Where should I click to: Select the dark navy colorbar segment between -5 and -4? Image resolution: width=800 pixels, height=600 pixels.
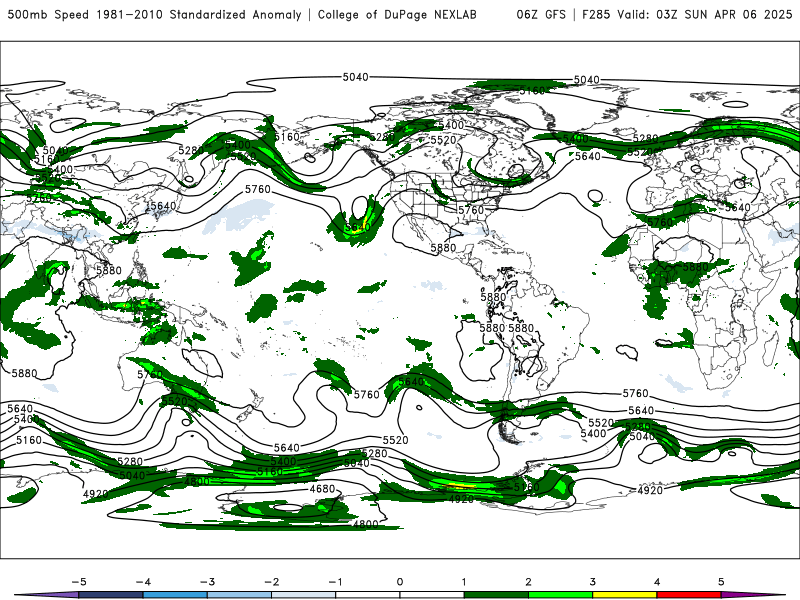pos(111,595)
